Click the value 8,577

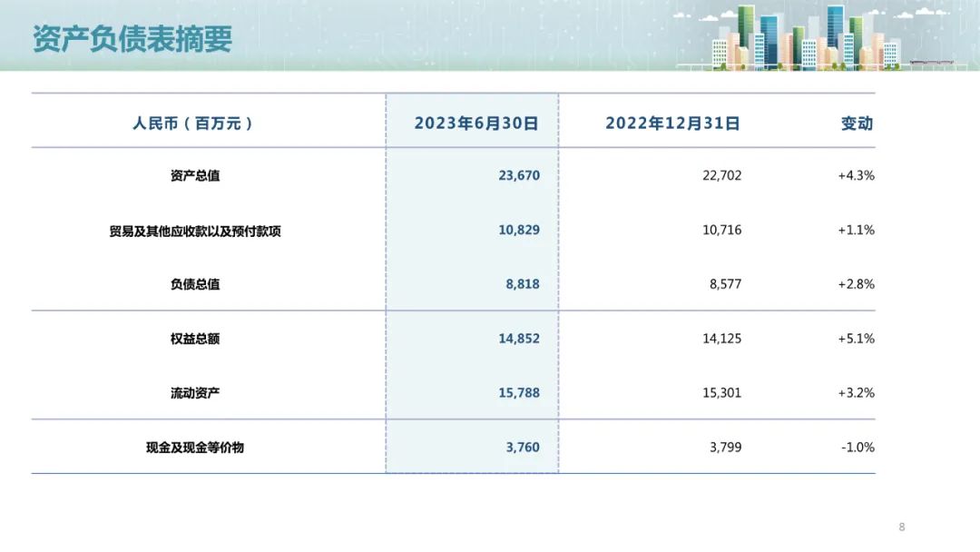coord(726,284)
